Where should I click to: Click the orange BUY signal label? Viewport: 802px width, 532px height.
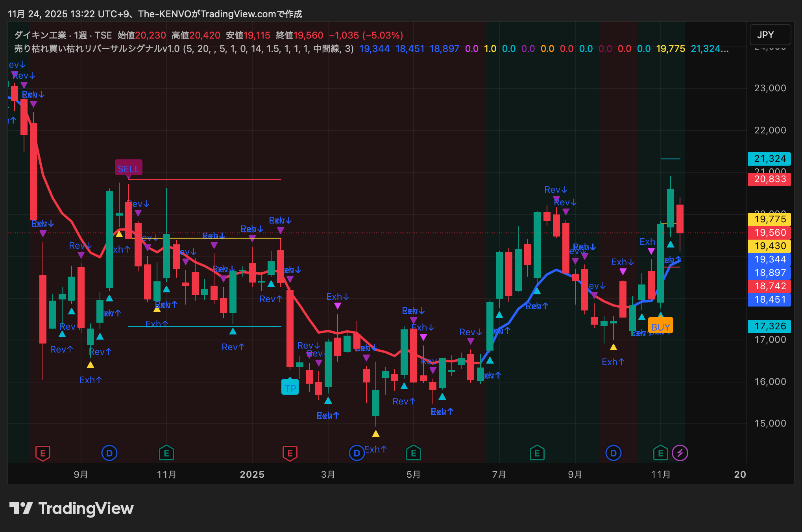pos(660,327)
